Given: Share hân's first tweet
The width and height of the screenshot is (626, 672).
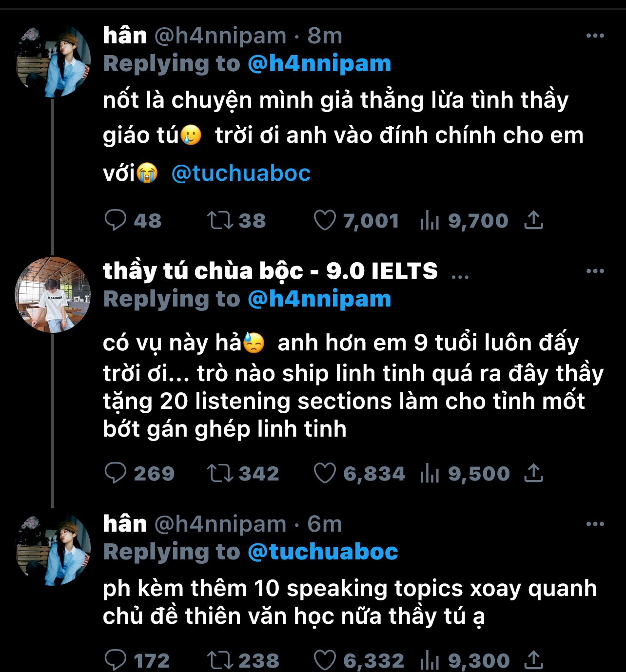Looking at the screenshot, I should [x=534, y=220].
